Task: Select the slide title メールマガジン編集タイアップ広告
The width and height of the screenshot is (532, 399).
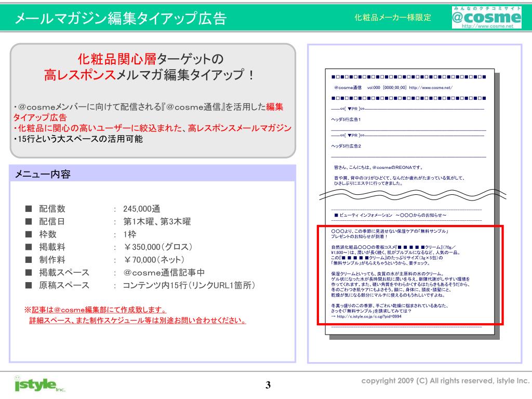Action: click(x=121, y=18)
